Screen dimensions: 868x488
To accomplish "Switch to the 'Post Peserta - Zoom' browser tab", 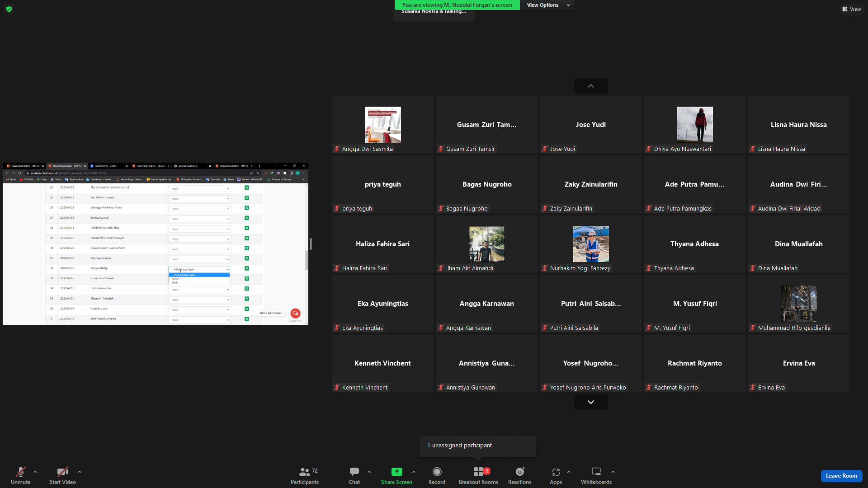I will (x=108, y=166).
